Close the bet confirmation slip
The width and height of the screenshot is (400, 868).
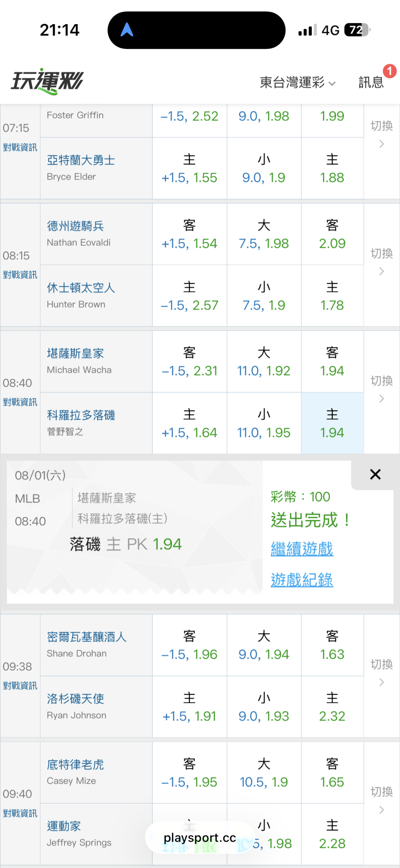pyautogui.click(x=375, y=474)
